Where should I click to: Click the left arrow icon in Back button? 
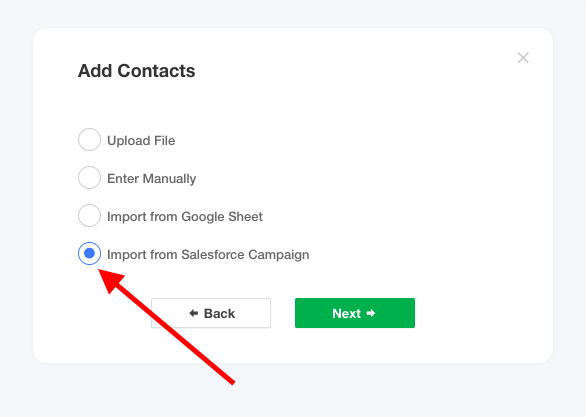[194, 313]
